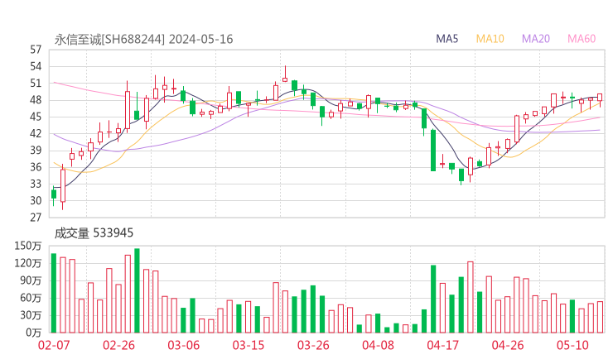Click price axis label 27

[36, 218]
